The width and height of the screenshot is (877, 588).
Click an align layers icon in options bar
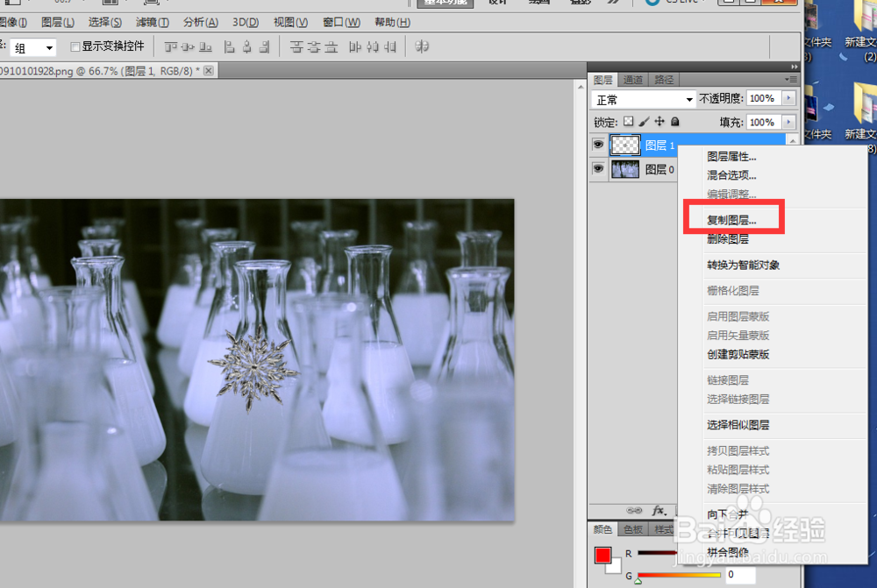(x=172, y=46)
